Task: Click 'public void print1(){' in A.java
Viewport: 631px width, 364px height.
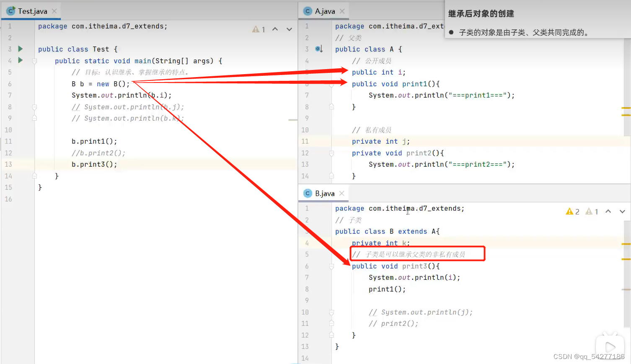Action: 396,84
